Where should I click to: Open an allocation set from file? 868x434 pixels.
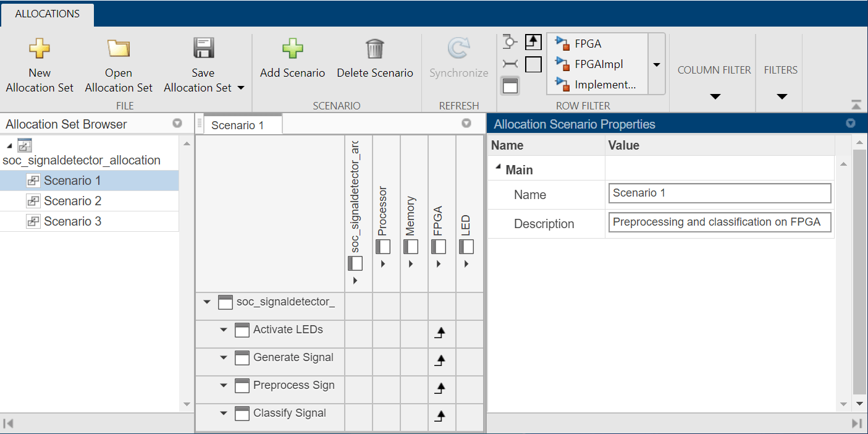[118, 48]
